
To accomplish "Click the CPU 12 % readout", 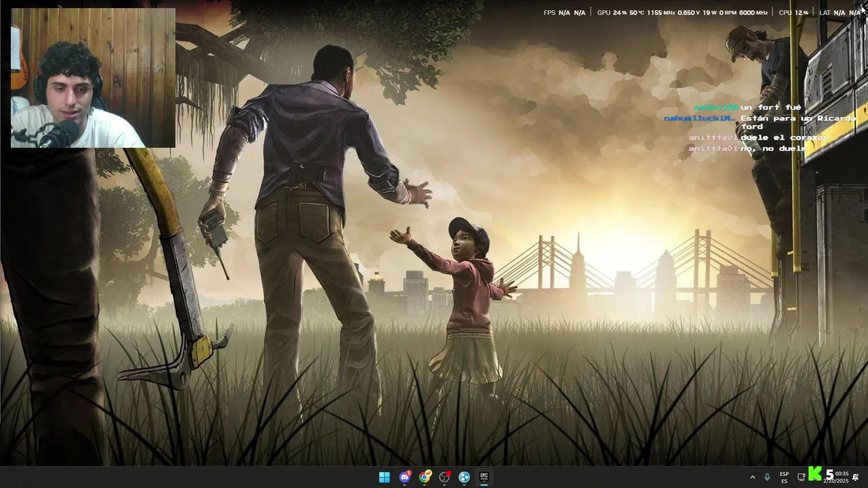I will click(x=793, y=12).
